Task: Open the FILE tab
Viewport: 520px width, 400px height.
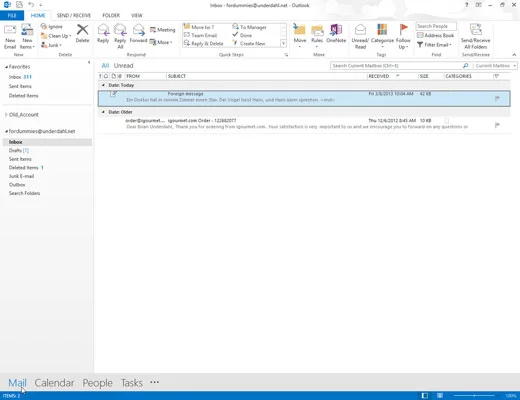Action: 12,15
